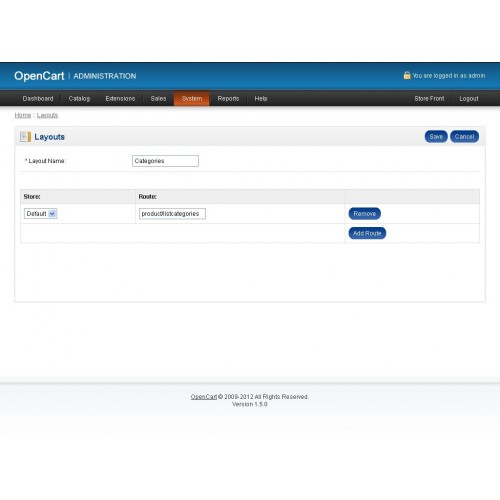Open the Catalog menu

tap(79, 99)
